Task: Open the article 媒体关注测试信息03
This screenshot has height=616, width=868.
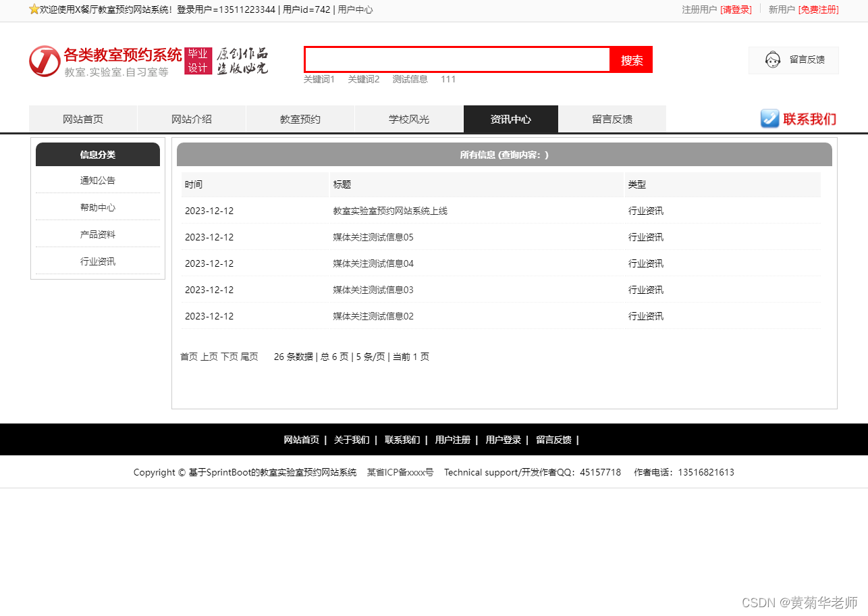Action: pos(373,290)
